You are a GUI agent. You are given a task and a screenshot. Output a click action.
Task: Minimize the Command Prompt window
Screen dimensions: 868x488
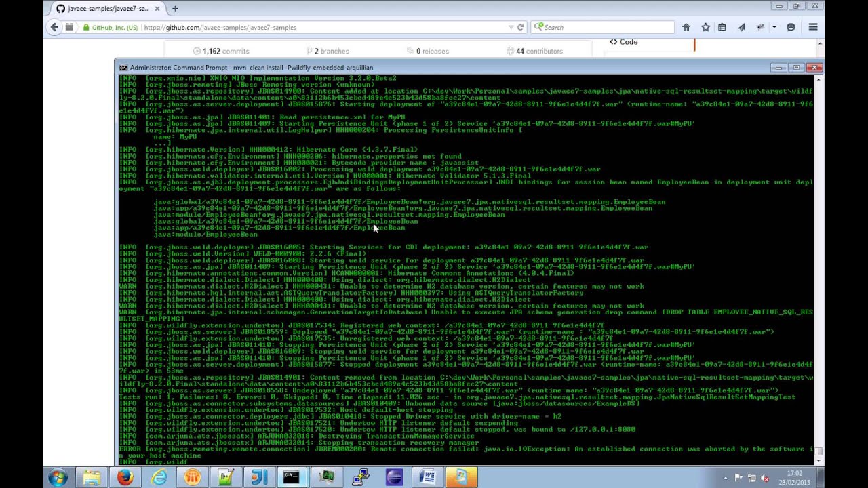pyautogui.click(x=779, y=67)
